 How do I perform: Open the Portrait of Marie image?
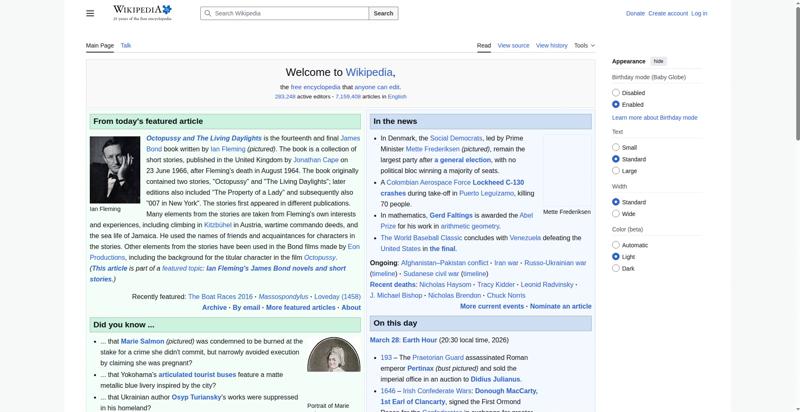pyautogui.click(x=334, y=367)
